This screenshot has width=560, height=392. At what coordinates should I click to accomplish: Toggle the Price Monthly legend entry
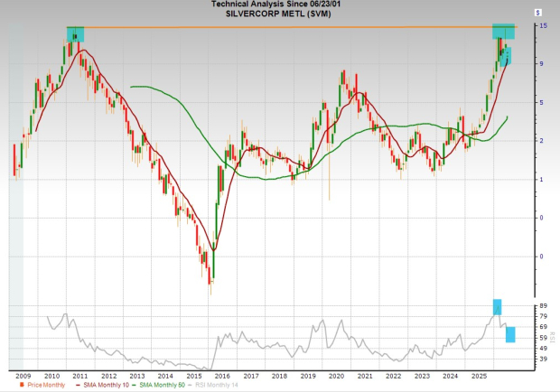42,385
